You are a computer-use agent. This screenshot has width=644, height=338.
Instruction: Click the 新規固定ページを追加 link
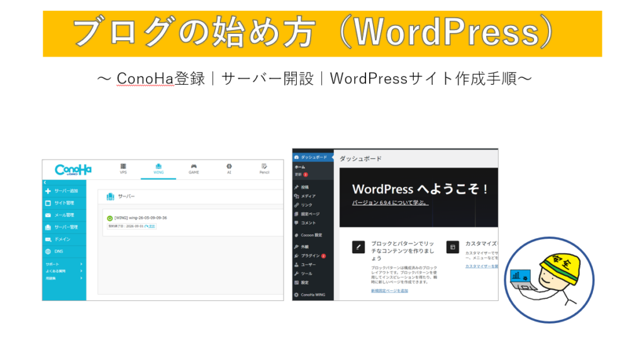coord(390,291)
